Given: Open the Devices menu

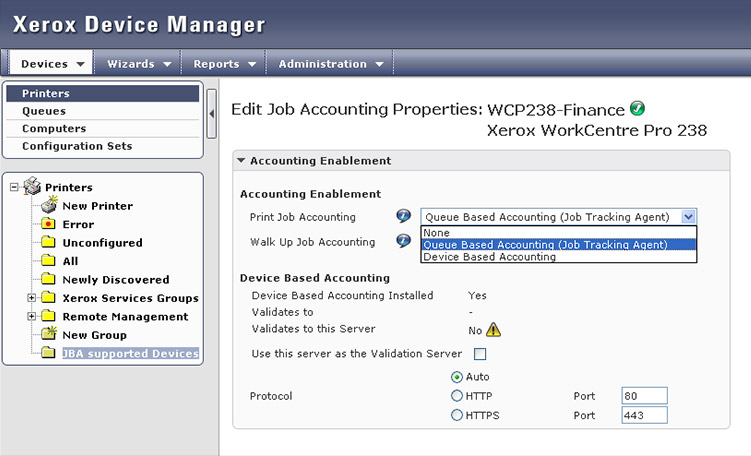Looking at the screenshot, I should 51,64.
